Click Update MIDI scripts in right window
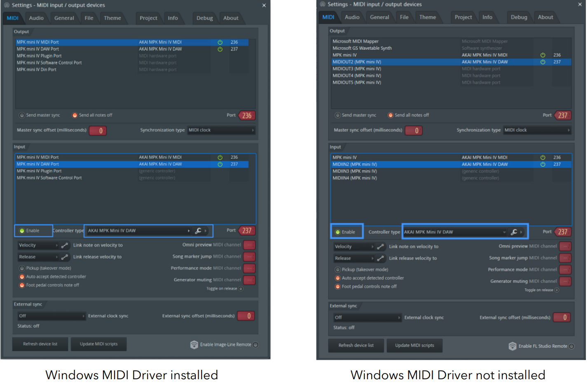The image size is (588, 385). 415,345
